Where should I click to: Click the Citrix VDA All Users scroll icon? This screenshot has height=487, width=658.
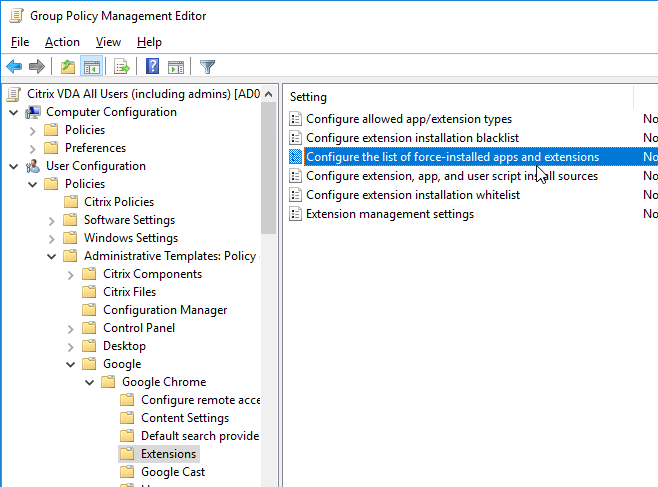(13, 94)
